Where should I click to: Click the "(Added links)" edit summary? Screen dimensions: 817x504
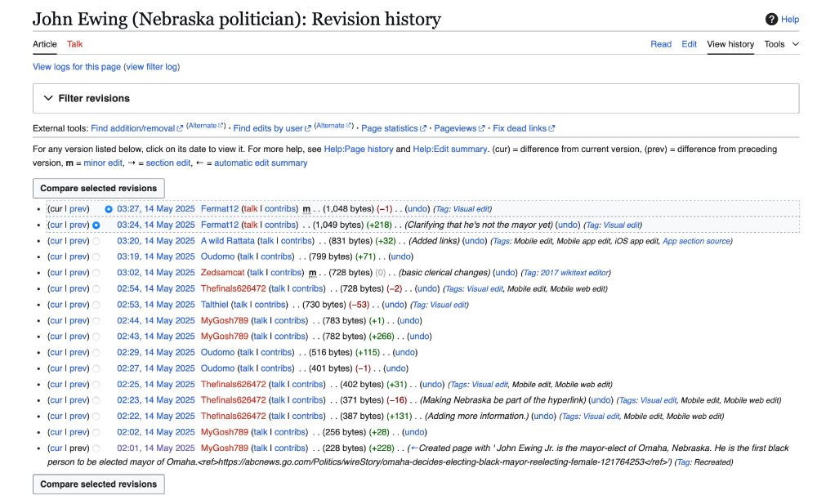(434, 241)
